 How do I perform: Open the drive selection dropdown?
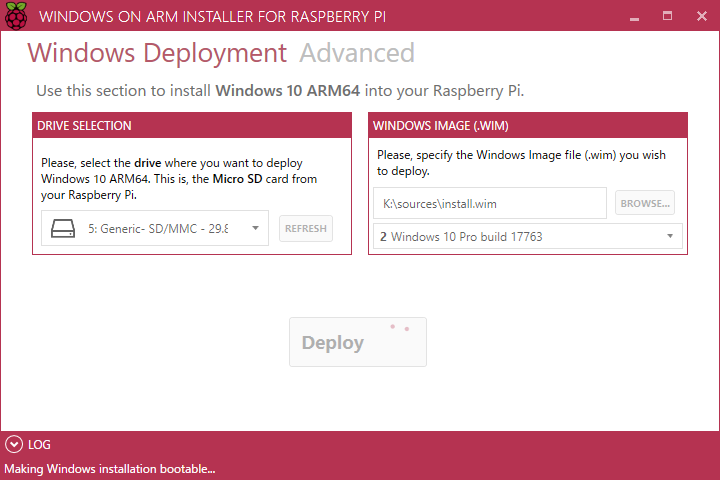[x=155, y=228]
